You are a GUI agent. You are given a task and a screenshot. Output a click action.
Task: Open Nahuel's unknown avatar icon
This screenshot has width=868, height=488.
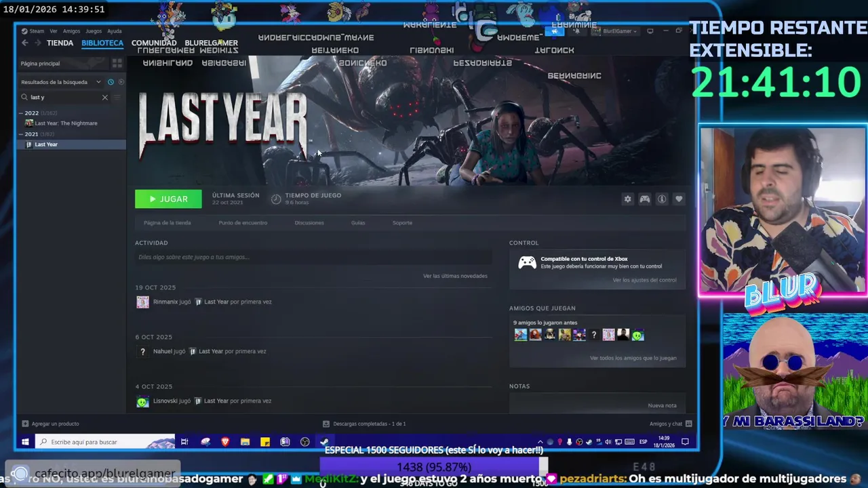pyautogui.click(x=142, y=351)
